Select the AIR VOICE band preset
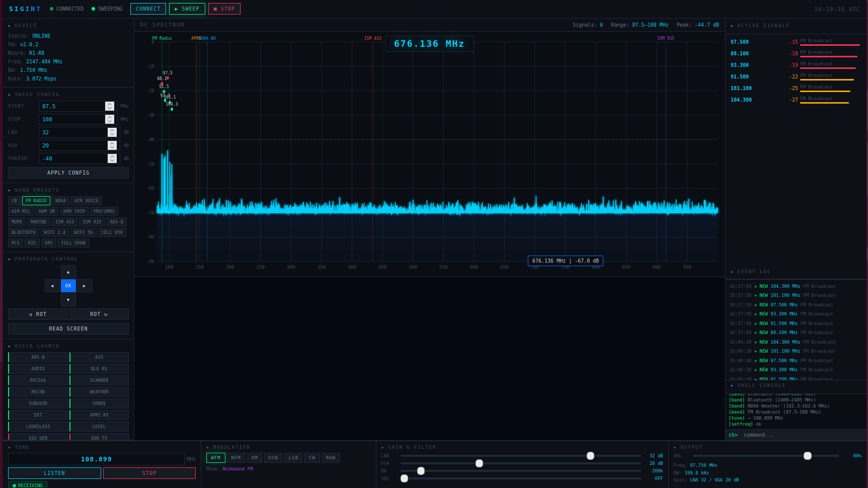Viewport: 868px width, 488px height. (86, 201)
